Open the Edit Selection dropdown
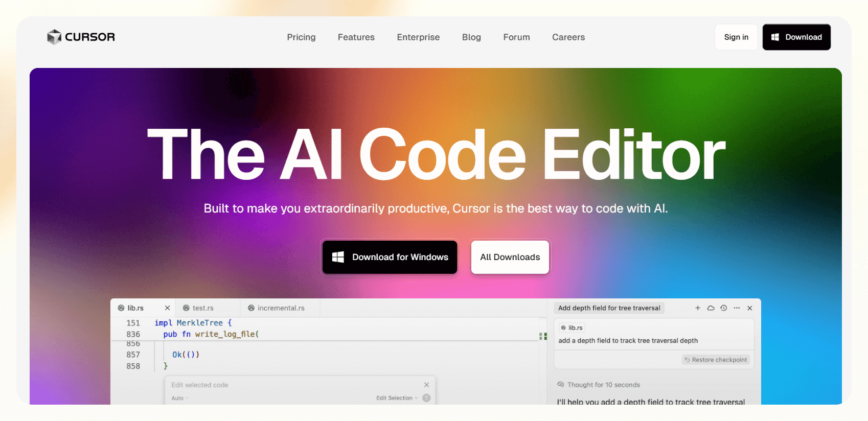The height and width of the screenshot is (421, 868). coord(397,398)
